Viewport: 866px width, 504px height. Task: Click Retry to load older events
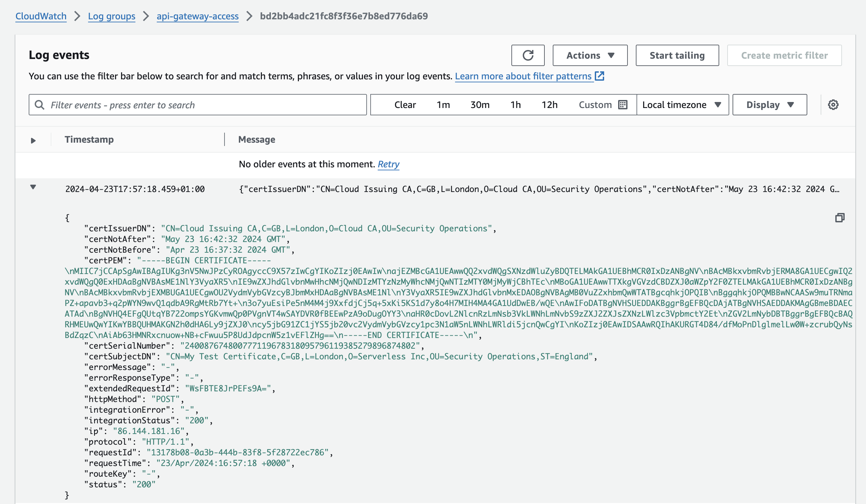[x=388, y=164]
